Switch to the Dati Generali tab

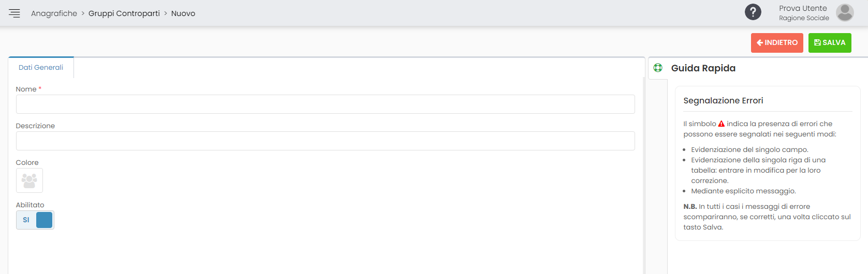tap(41, 67)
